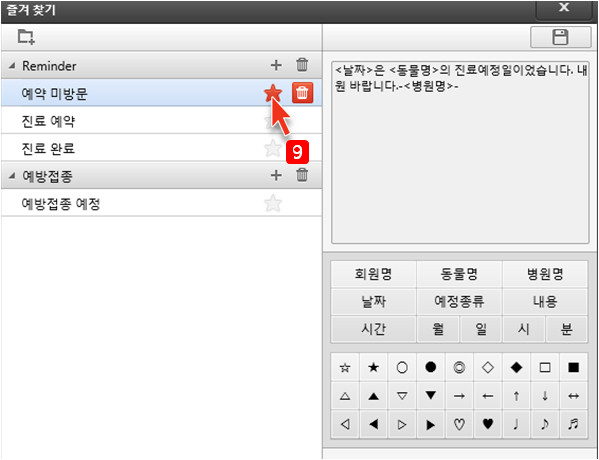Insert the 예정종류 placeholder
599x460 pixels.
[x=459, y=302]
